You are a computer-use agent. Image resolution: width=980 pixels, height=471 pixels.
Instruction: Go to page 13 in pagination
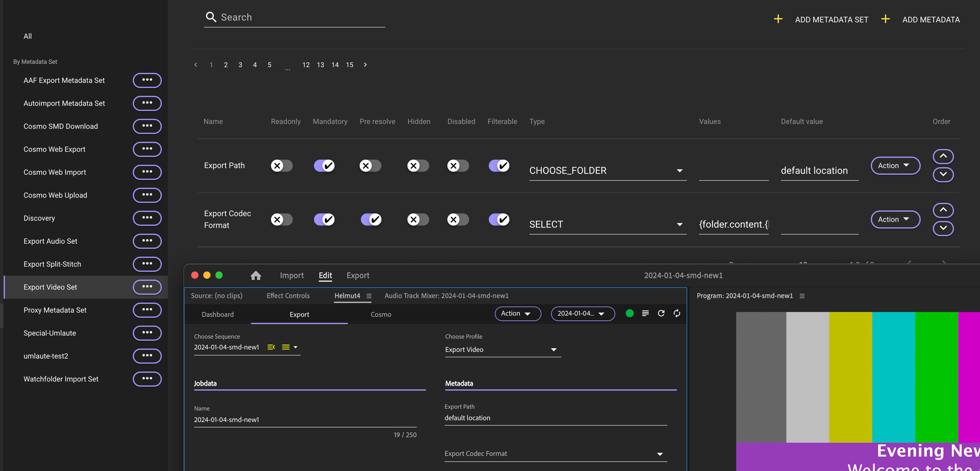[x=320, y=65]
